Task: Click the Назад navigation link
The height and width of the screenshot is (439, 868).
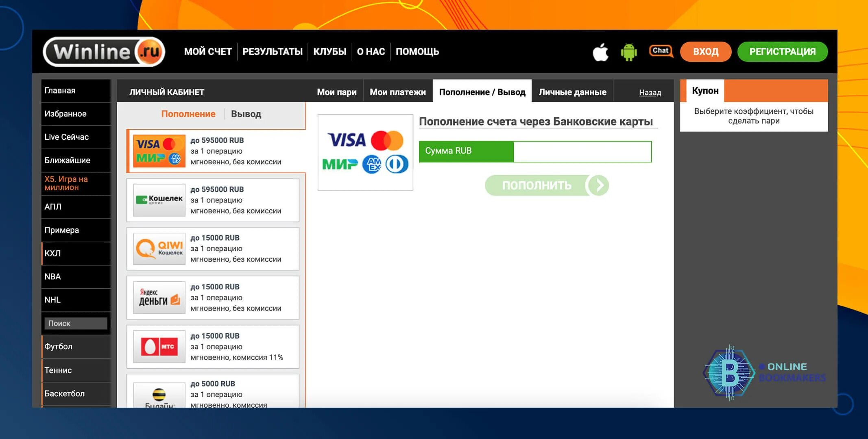Action: [x=648, y=92]
